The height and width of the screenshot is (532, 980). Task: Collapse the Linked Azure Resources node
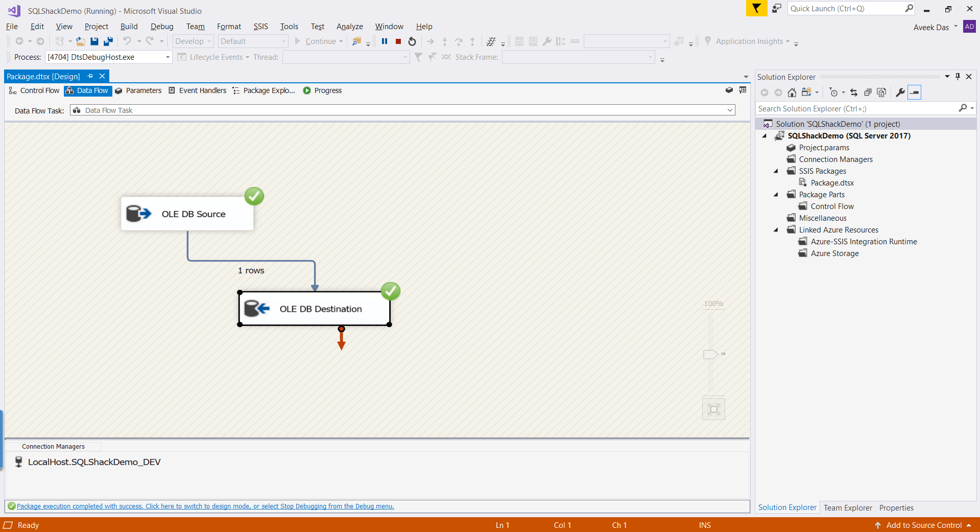(x=776, y=229)
